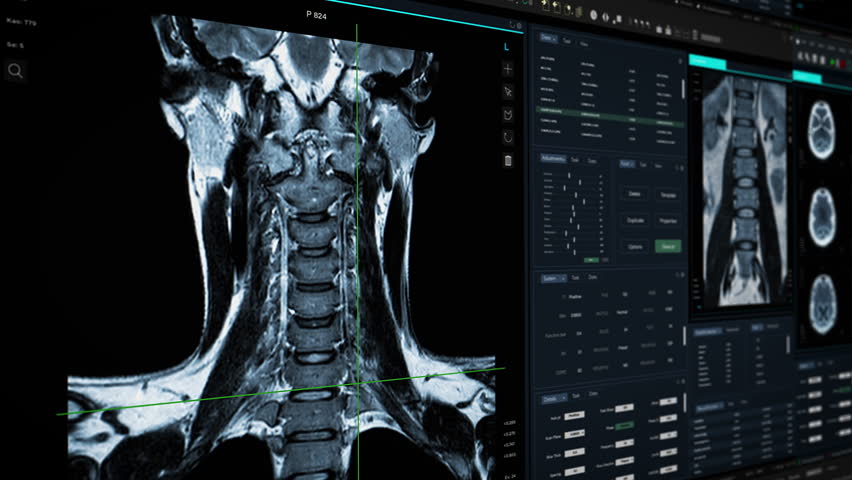
Task: Switch to tab immediately right of Adjustments
Action: click(575, 160)
